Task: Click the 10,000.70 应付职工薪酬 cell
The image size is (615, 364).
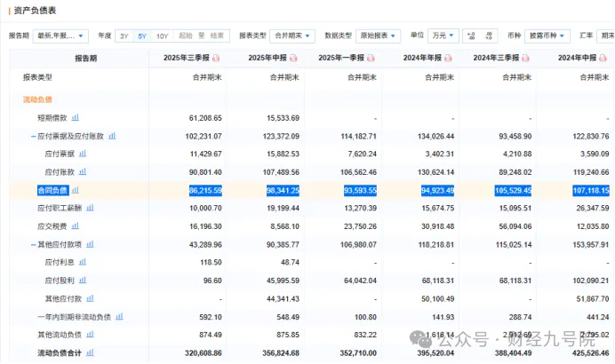Action: coord(205,208)
